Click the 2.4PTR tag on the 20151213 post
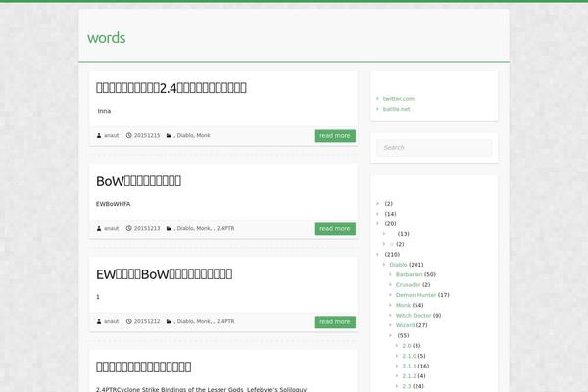 (225, 228)
